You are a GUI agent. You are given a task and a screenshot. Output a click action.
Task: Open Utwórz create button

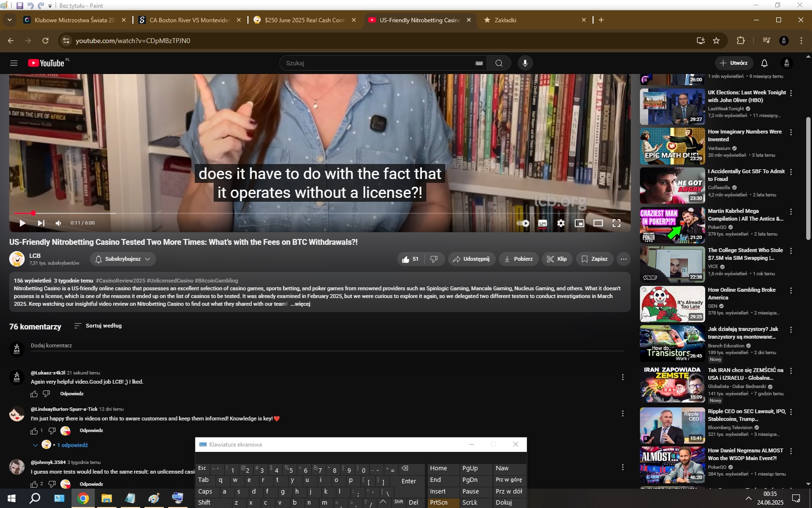coord(733,63)
